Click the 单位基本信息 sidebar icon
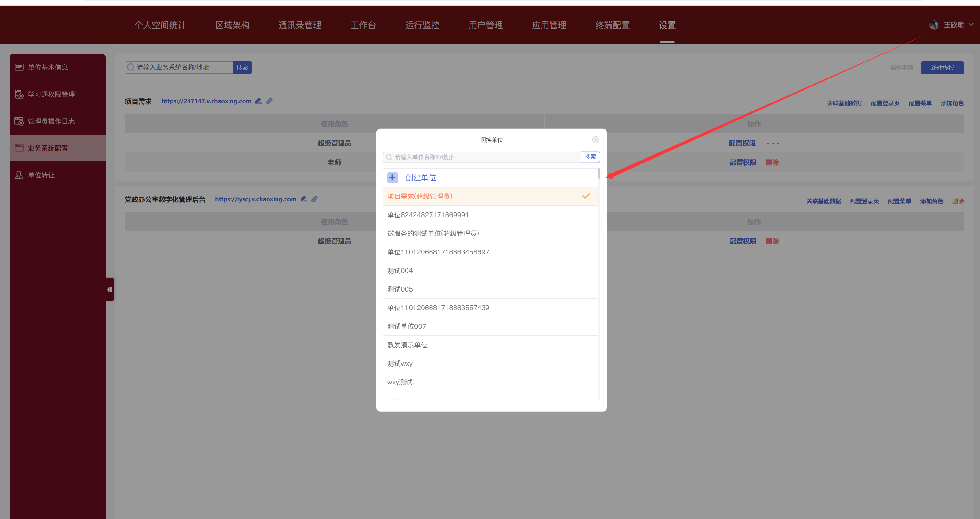The height and width of the screenshot is (519, 980). [19, 67]
